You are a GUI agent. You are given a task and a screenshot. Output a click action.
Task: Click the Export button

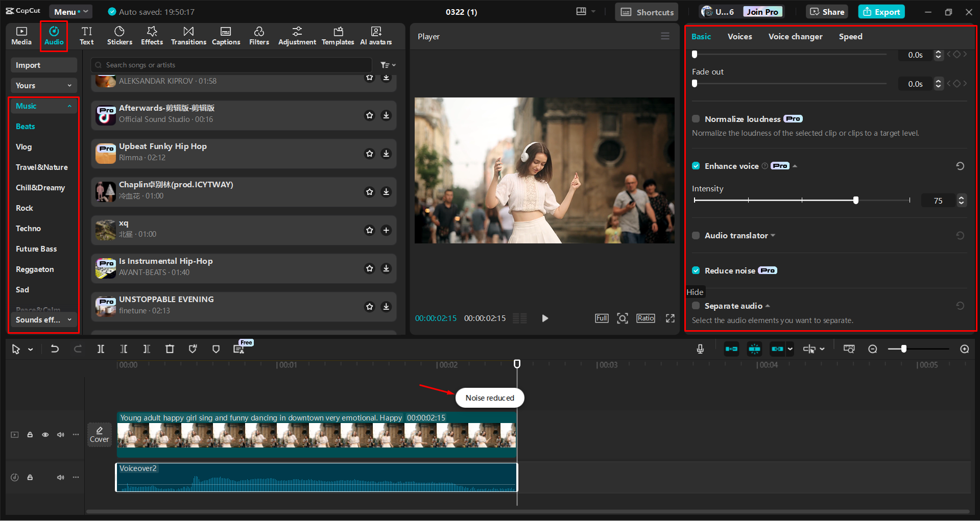880,11
